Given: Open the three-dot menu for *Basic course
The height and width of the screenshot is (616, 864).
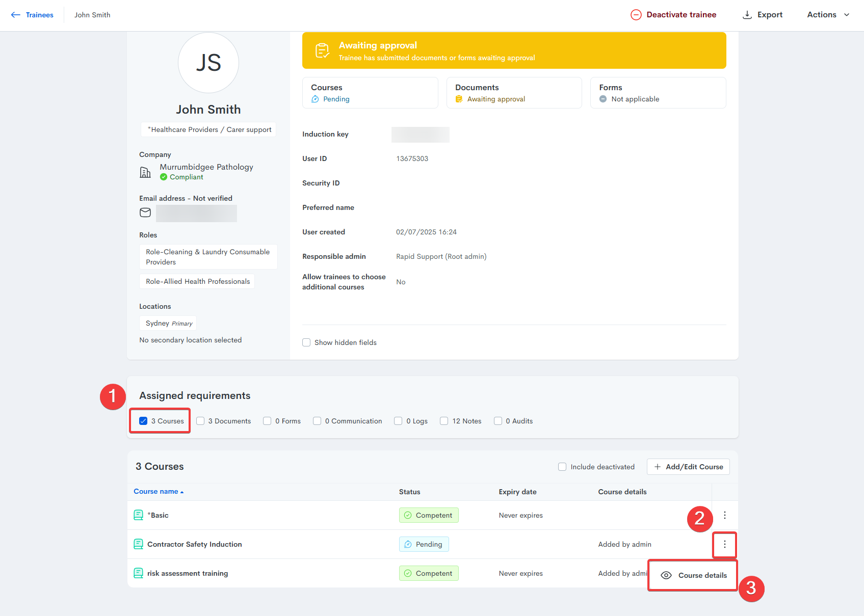Looking at the screenshot, I should pos(724,515).
